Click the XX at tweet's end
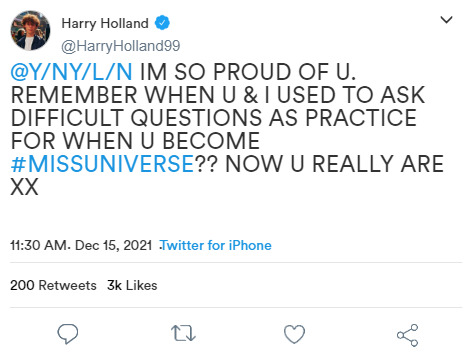 pyautogui.click(x=24, y=187)
